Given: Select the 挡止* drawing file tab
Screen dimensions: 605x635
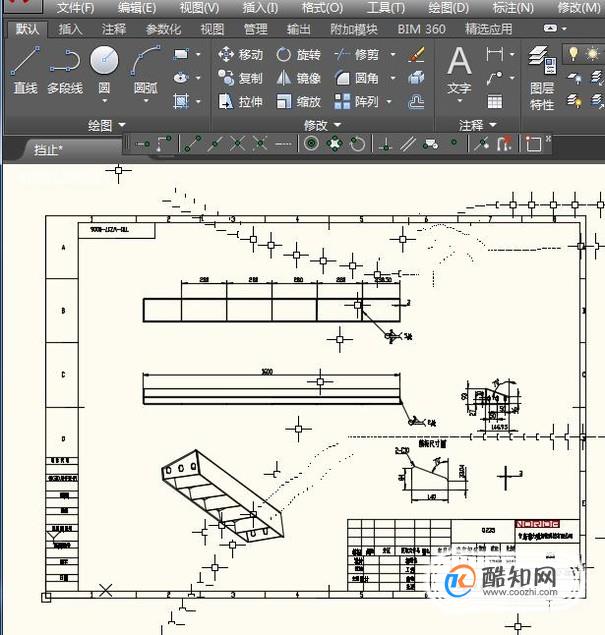Looking at the screenshot, I should click(x=48, y=150).
